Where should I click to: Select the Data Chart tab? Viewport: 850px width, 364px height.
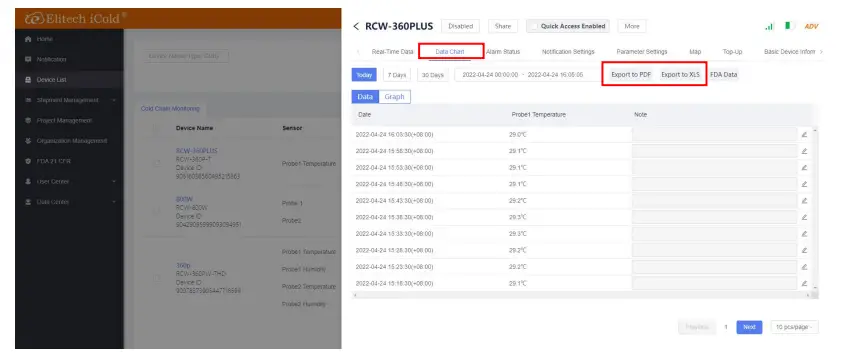450,52
